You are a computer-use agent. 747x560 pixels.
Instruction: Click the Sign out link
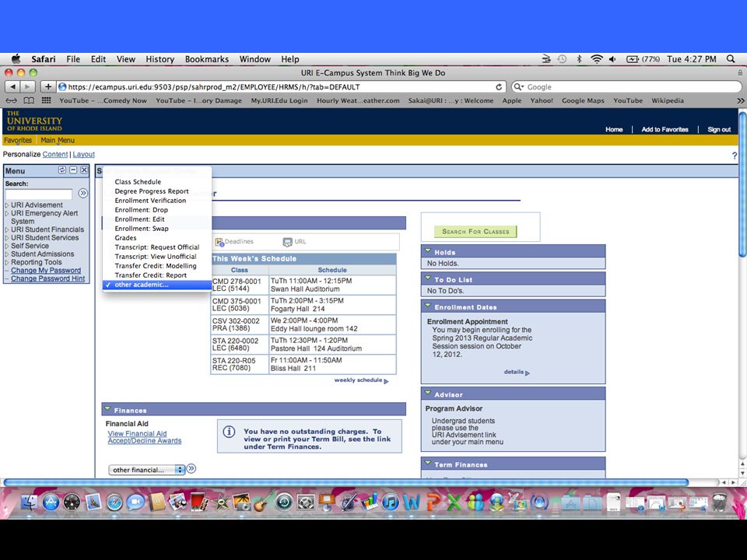[719, 130]
